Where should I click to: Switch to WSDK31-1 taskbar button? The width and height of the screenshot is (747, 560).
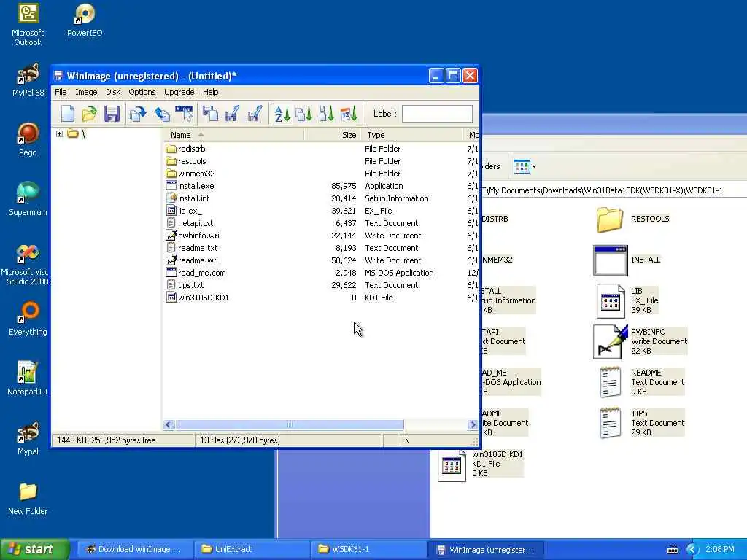click(368, 549)
